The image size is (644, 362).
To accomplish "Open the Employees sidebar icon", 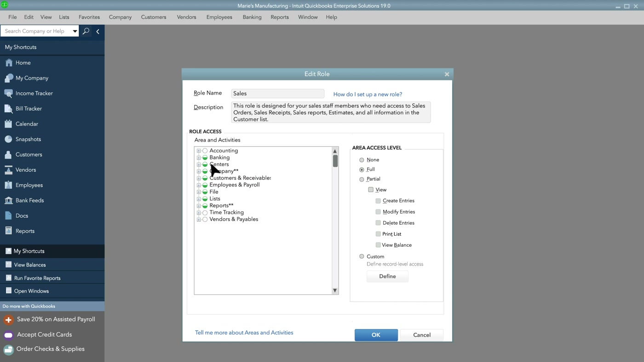I will click(9, 185).
